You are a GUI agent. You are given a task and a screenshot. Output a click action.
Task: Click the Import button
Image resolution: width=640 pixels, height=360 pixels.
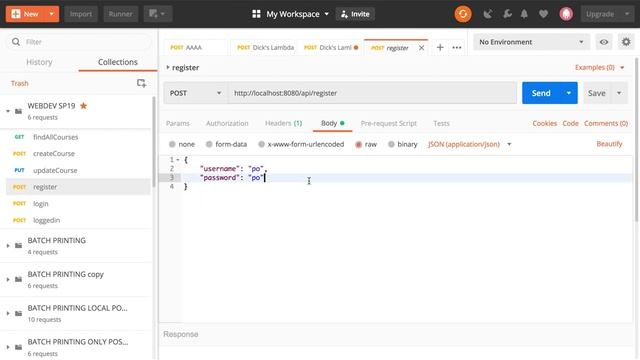point(81,14)
